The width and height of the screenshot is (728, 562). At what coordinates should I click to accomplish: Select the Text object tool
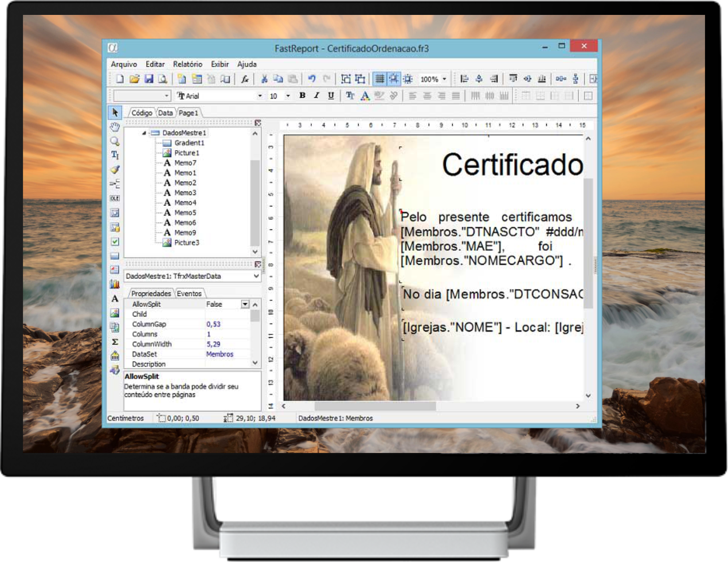tap(115, 296)
